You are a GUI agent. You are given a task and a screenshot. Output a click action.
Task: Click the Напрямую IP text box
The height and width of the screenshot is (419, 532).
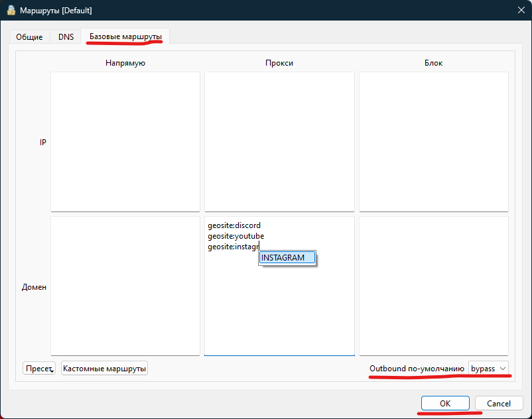tap(125, 141)
